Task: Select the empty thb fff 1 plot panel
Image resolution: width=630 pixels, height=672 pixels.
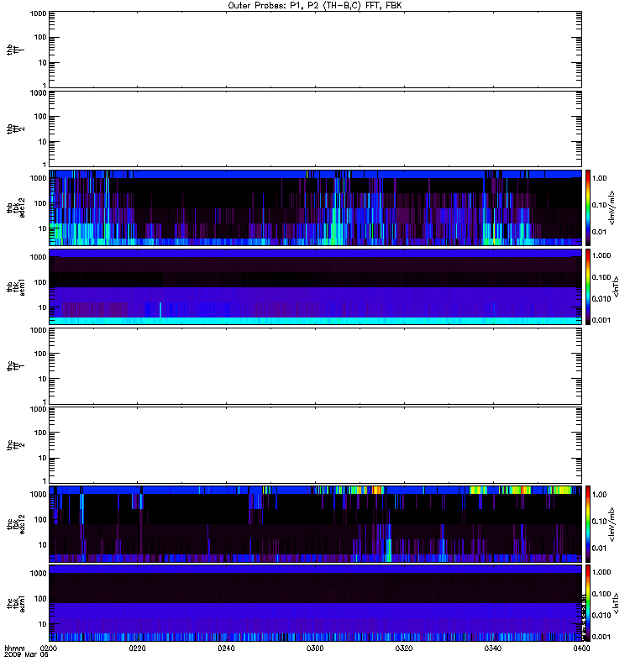Action: tap(315, 50)
